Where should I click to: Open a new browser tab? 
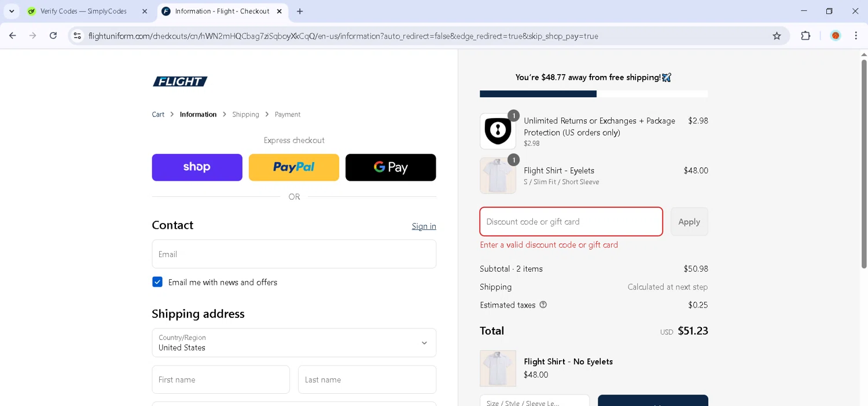[x=300, y=11]
